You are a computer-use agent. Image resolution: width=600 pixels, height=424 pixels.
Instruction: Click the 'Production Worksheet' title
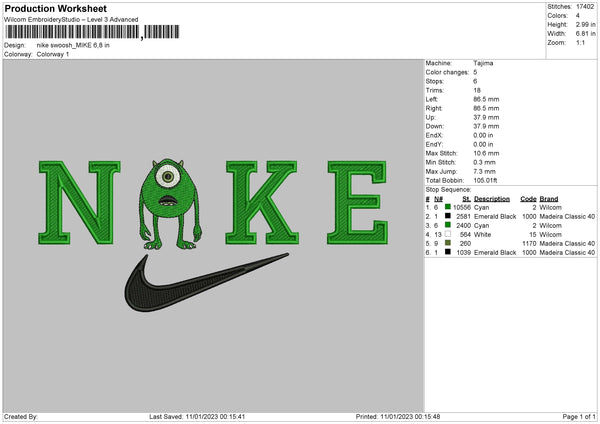[x=55, y=8]
